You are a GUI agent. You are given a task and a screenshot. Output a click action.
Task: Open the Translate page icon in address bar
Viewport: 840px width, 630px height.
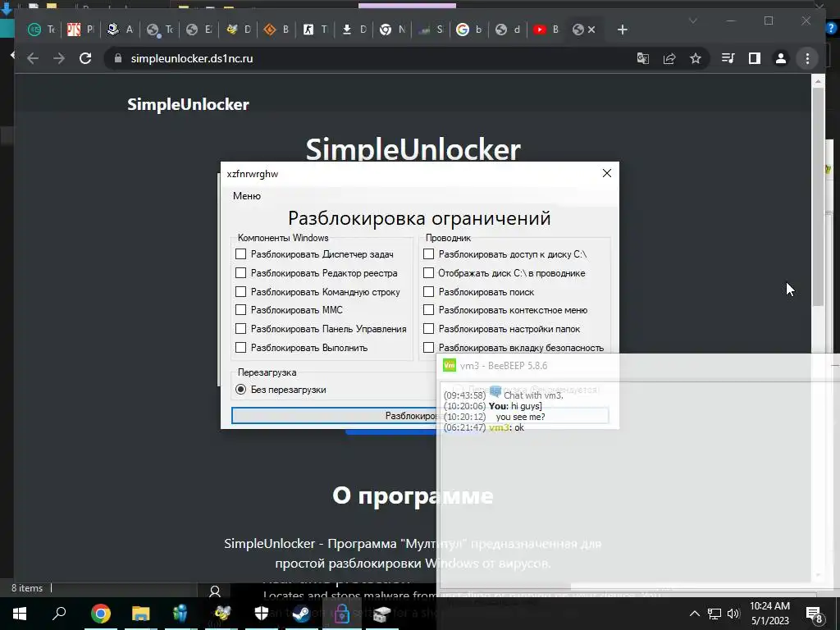tap(643, 58)
